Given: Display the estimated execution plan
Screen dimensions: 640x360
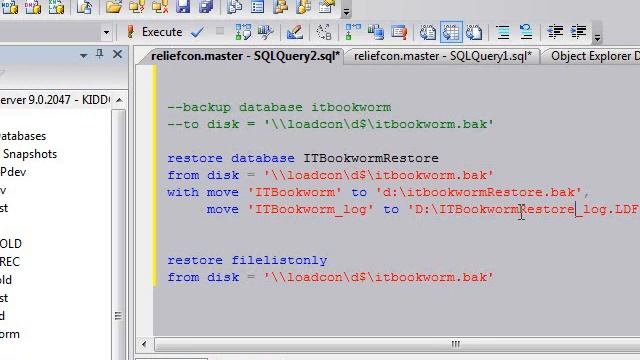Looking at the screenshot, I should pos(243,32).
